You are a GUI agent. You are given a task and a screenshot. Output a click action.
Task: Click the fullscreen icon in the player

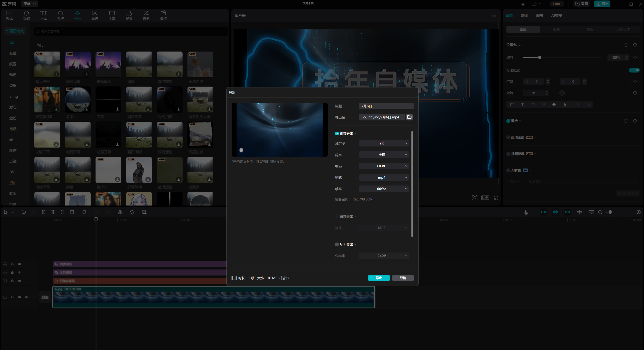tap(496, 198)
